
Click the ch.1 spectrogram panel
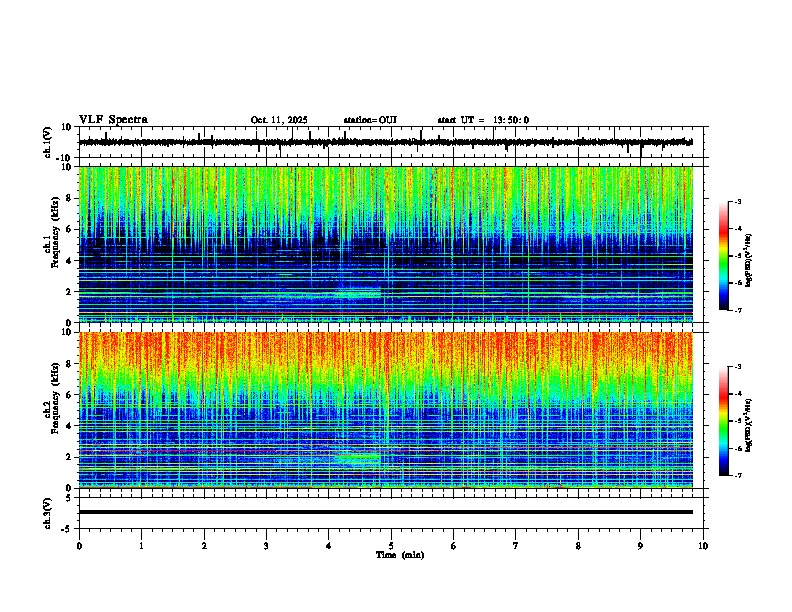[386, 244]
